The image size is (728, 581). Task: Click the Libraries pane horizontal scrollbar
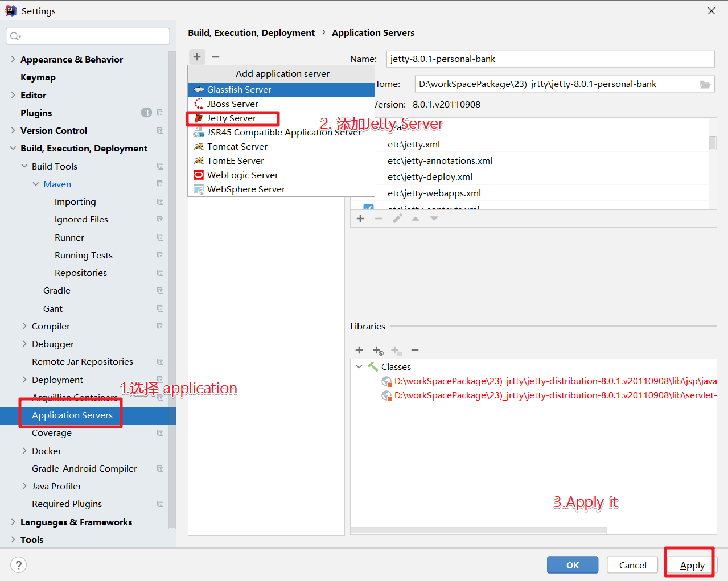(478, 530)
